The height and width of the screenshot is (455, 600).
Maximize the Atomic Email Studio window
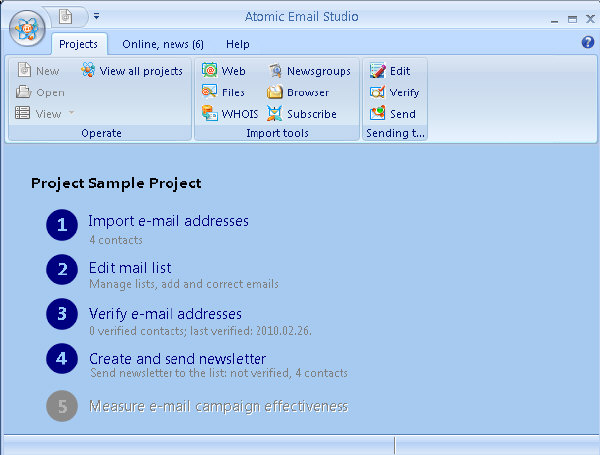pyautogui.click(x=572, y=19)
